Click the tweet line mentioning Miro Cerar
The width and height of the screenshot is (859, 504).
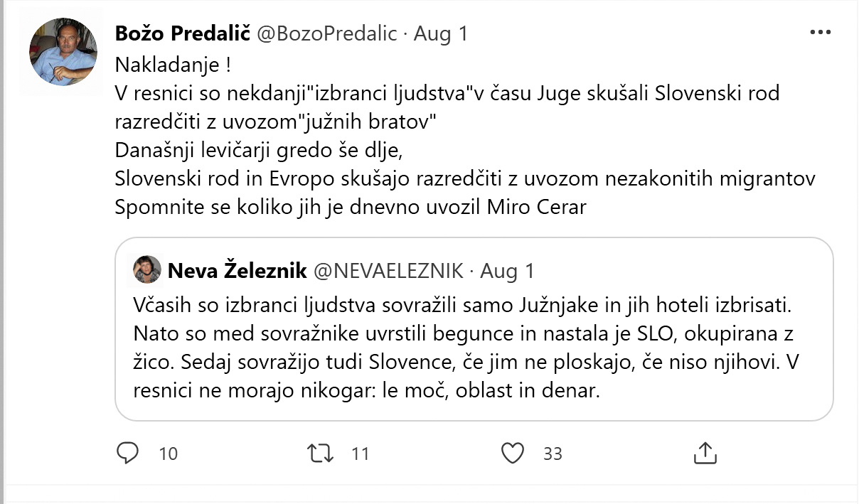(x=351, y=207)
